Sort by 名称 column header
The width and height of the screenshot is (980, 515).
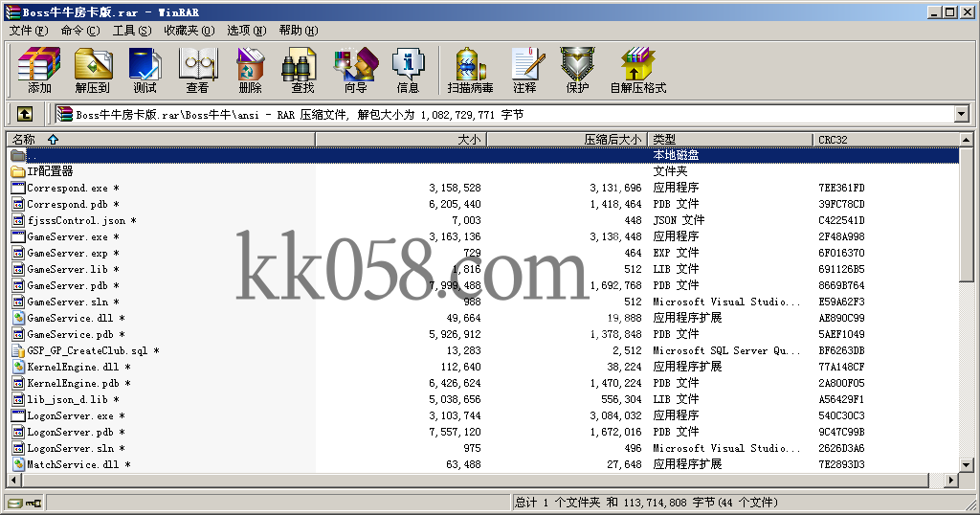point(161,140)
